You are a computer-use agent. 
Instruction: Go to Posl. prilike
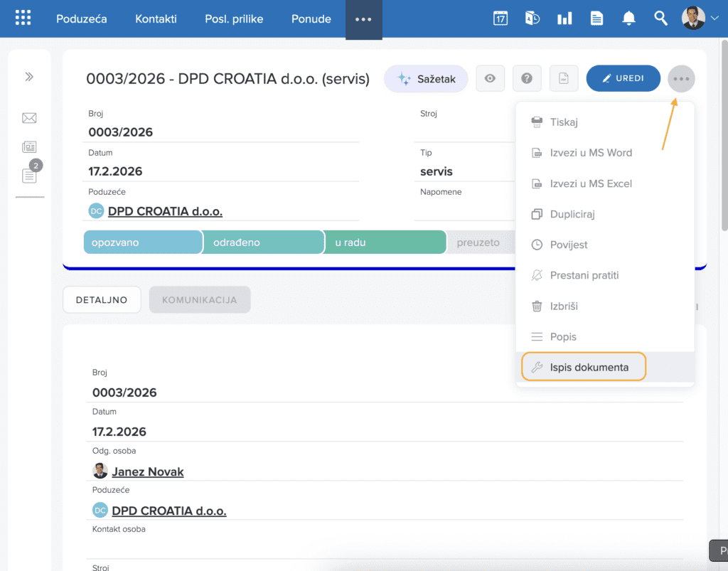tap(234, 19)
